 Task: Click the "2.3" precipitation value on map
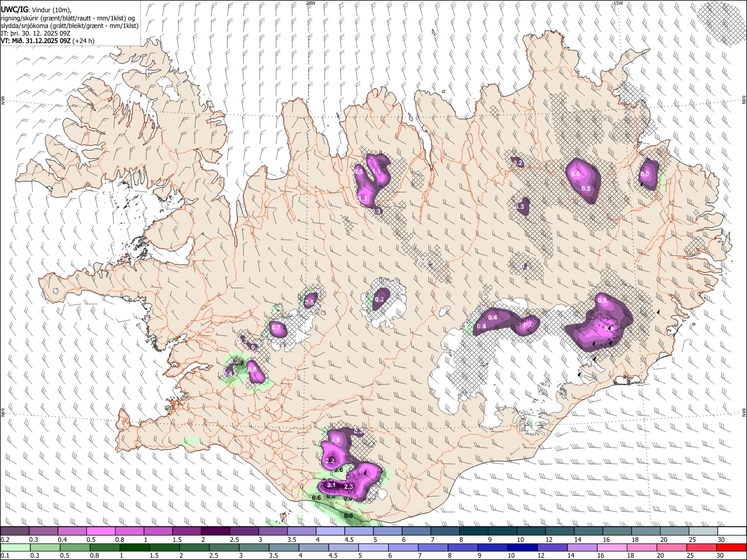click(x=349, y=486)
